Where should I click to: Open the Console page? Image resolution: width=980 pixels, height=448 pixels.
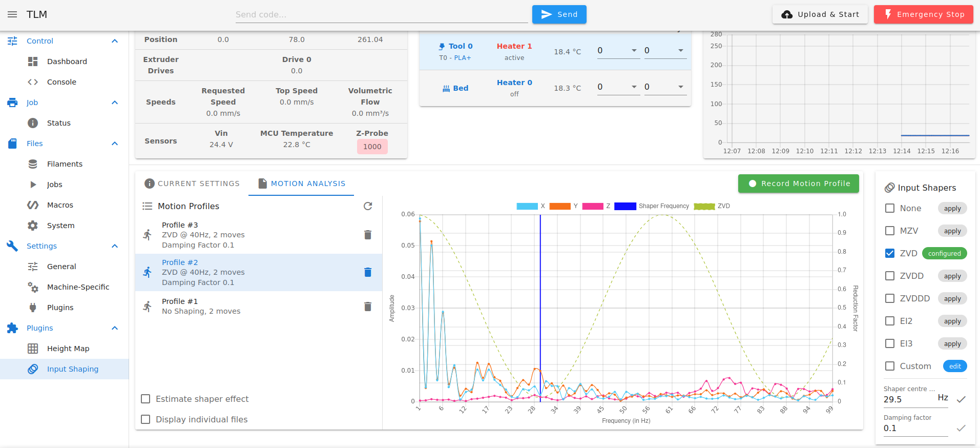[x=64, y=82]
